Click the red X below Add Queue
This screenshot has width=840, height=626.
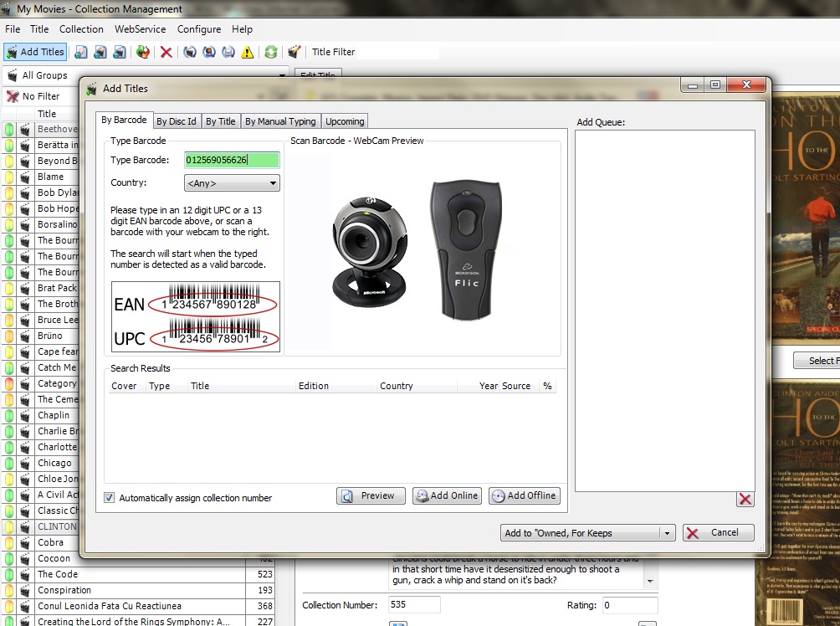[745, 500]
